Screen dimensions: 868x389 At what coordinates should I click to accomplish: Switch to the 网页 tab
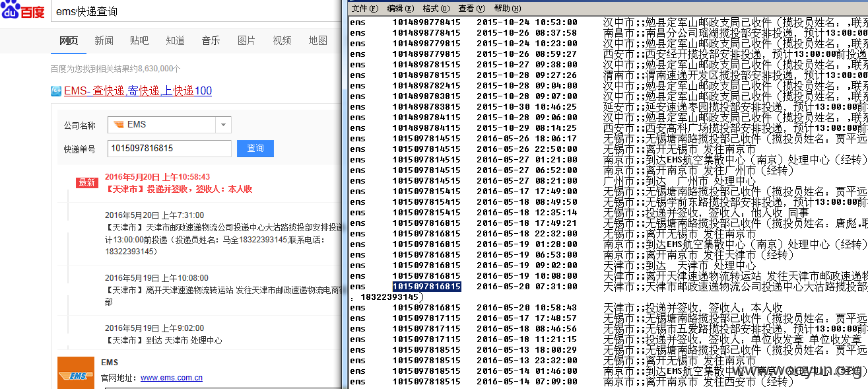[x=69, y=41]
